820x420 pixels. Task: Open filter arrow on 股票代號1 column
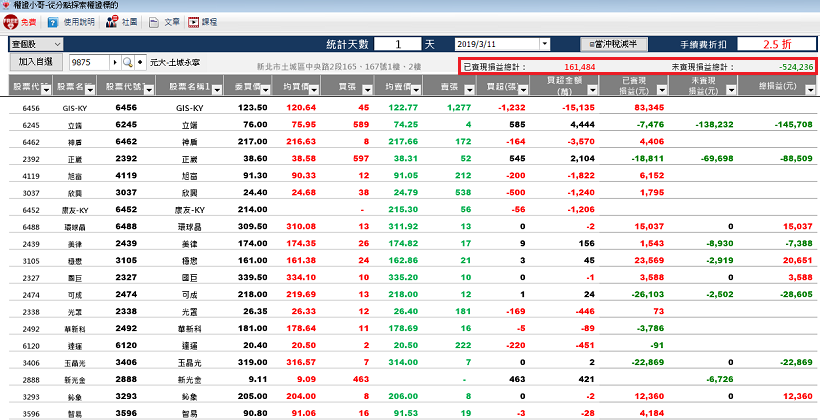coord(149,91)
